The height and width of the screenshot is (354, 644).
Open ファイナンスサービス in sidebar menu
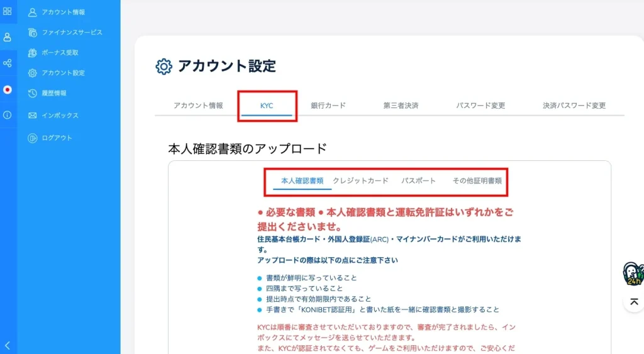click(72, 33)
